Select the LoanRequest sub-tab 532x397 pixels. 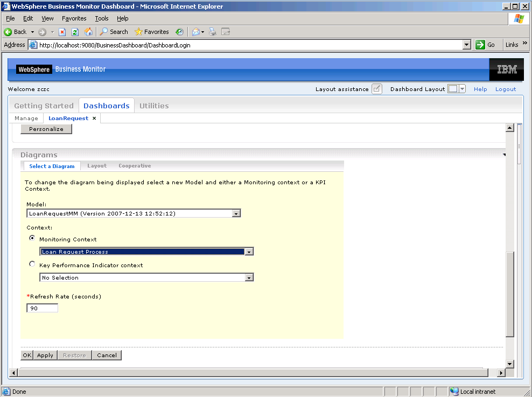(x=68, y=118)
